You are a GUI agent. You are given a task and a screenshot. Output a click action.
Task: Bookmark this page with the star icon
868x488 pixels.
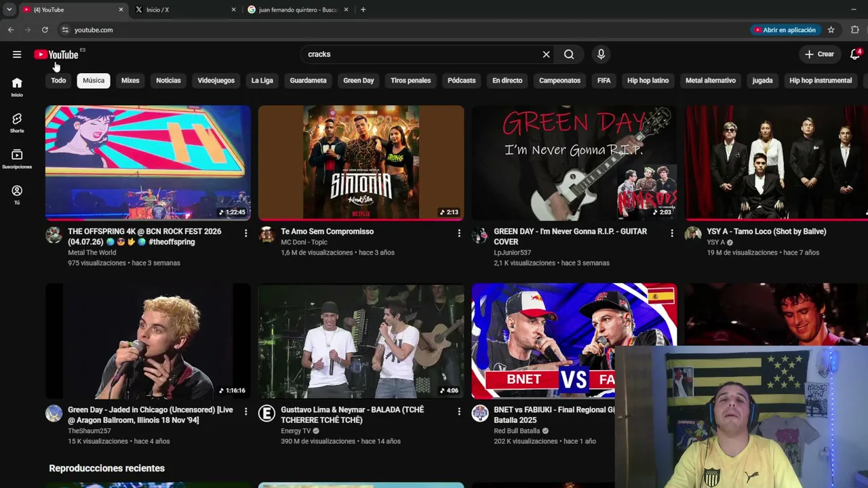(831, 30)
